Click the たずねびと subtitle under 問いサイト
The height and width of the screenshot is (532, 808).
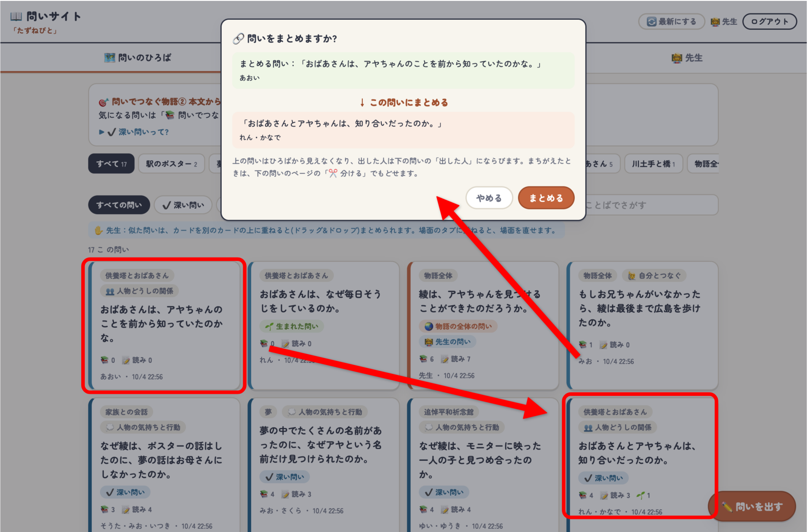pos(35,30)
